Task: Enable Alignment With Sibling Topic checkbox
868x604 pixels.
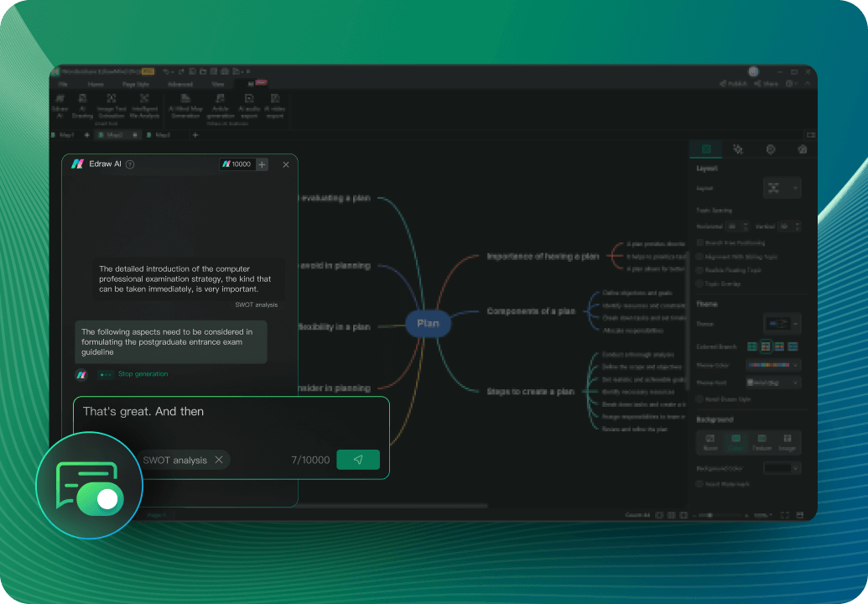Action: tap(700, 257)
